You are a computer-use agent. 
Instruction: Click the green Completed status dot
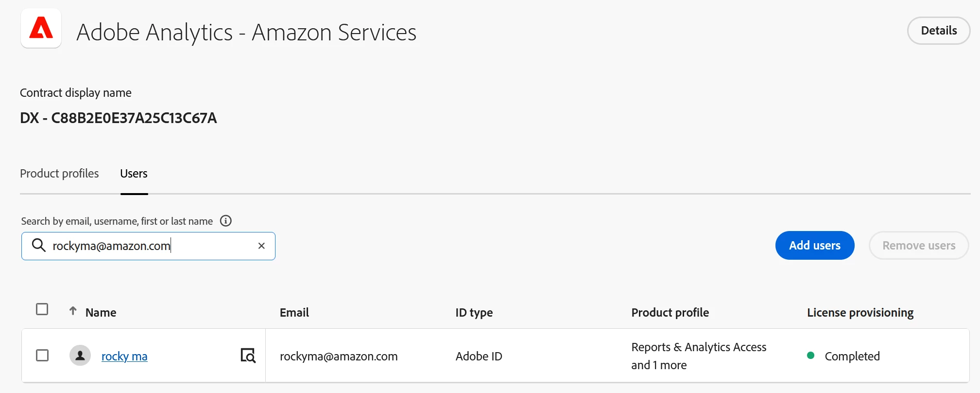810,356
